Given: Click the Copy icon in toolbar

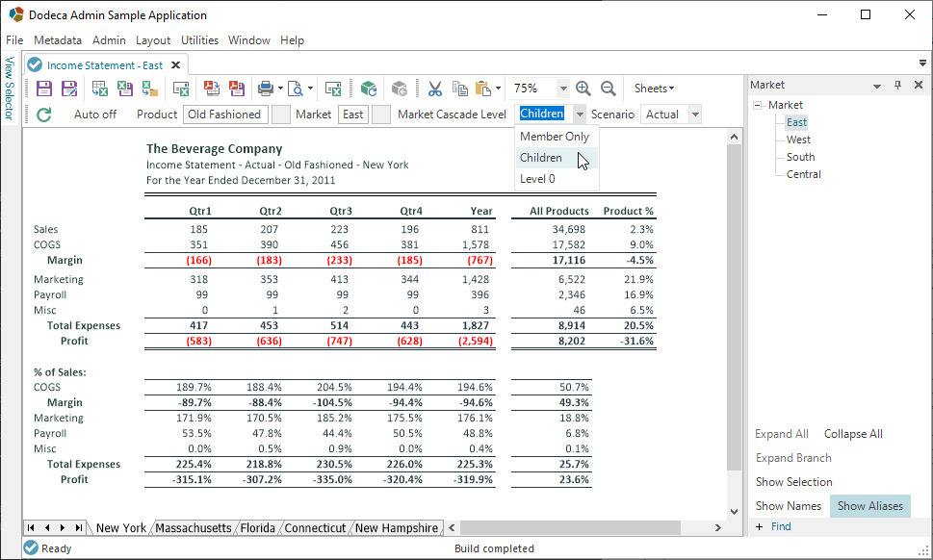Looking at the screenshot, I should (x=460, y=89).
